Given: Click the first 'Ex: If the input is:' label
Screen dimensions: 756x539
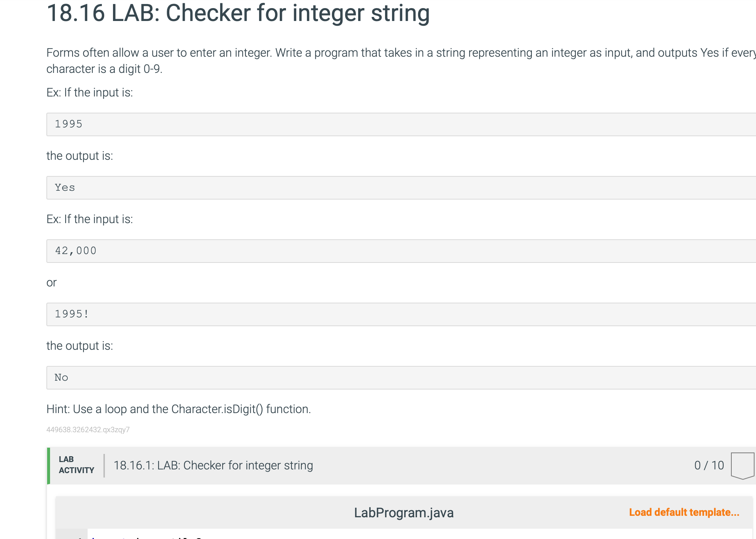Looking at the screenshot, I should coord(89,92).
